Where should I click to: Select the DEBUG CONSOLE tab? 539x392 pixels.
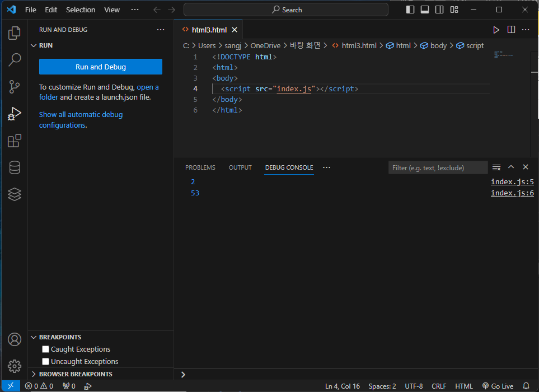[289, 167]
